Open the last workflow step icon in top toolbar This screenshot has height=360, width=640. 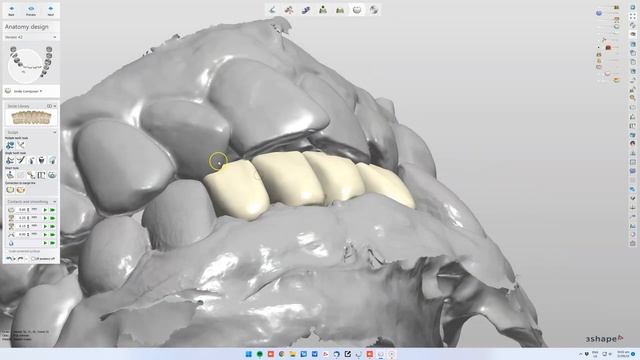pos(374,10)
